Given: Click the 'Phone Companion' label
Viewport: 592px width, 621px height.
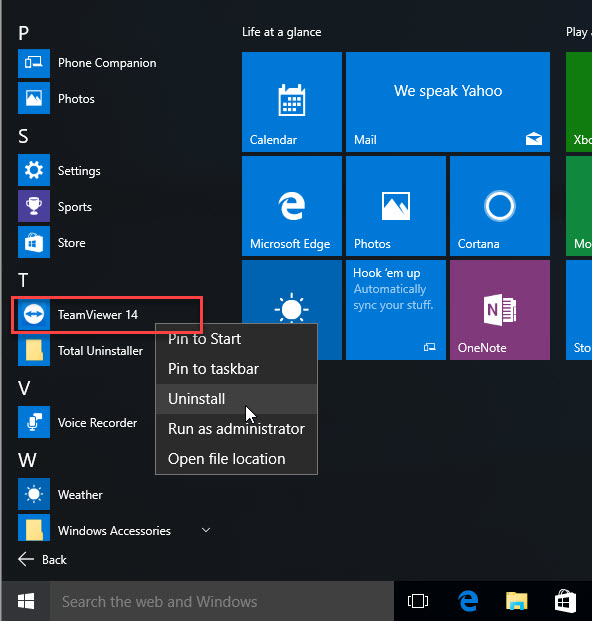Looking at the screenshot, I should point(107,63).
